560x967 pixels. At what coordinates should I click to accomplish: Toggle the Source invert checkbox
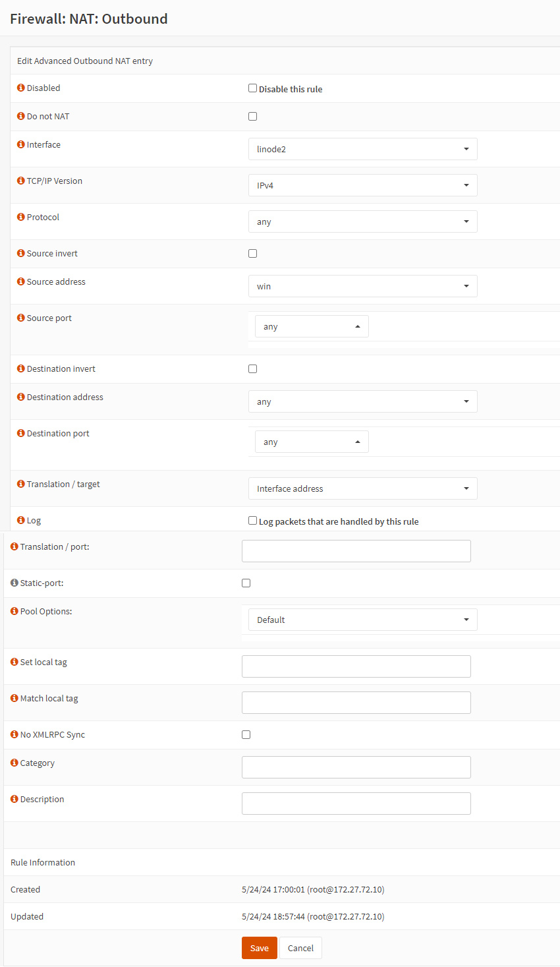pyautogui.click(x=252, y=253)
